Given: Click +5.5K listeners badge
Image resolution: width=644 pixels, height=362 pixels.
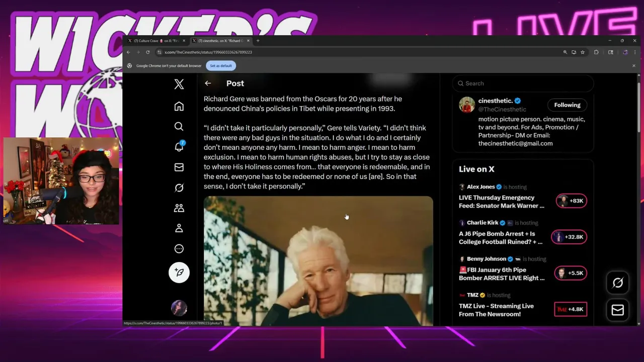Looking at the screenshot, I should coord(571,274).
